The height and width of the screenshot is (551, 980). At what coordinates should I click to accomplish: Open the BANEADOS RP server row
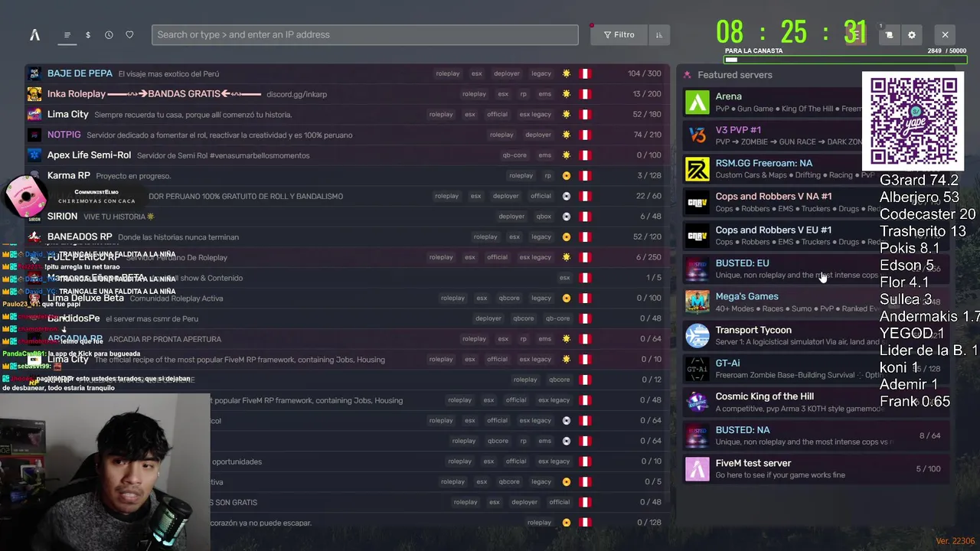(x=348, y=236)
